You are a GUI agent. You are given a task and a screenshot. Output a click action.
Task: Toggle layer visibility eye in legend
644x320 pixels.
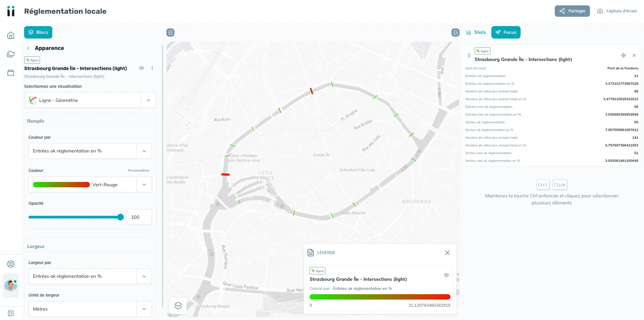446,275
